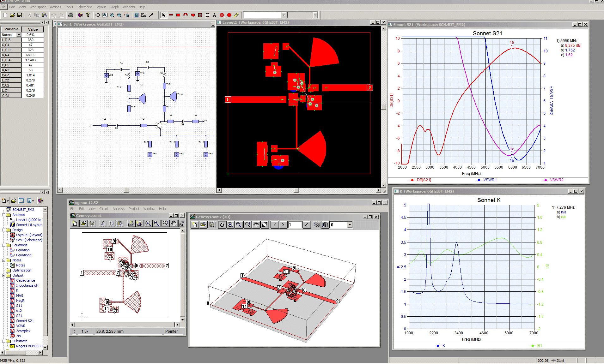Click the rotate icon in 3D view toolbar
This screenshot has width=604, height=364.
point(222,225)
